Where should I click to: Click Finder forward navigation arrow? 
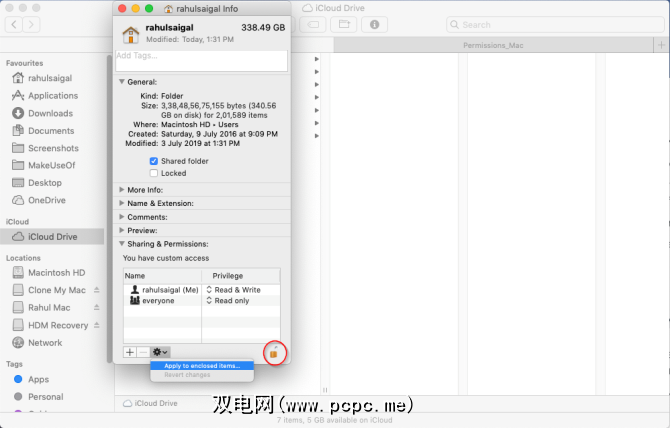click(x=31, y=24)
